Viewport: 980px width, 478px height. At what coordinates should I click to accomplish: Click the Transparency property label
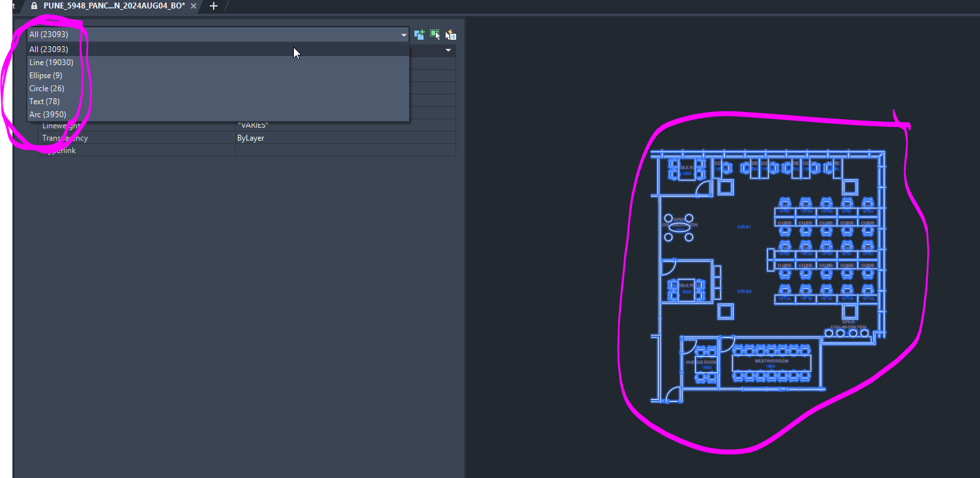65,138
